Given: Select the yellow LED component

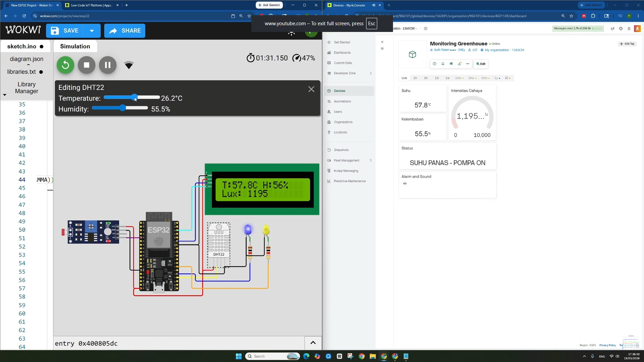Looking at the screenshot, I should [266, 230].
